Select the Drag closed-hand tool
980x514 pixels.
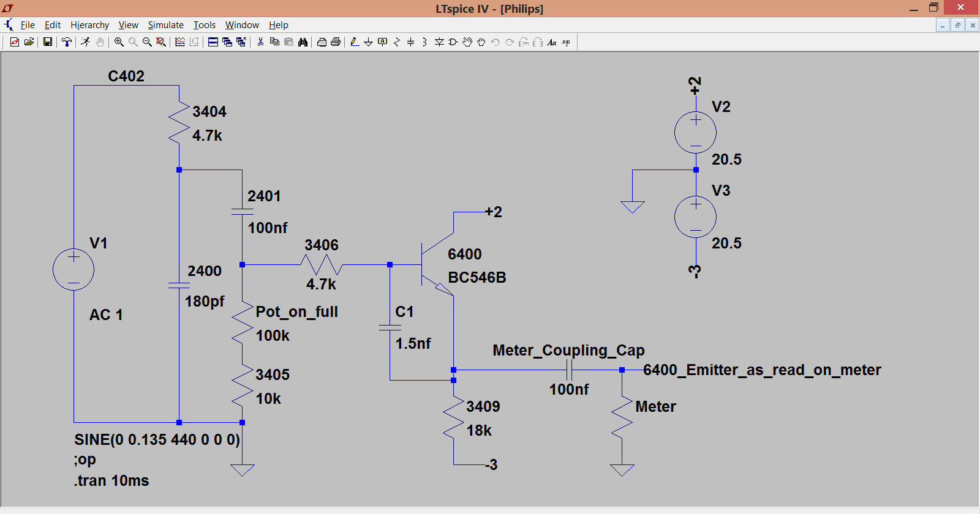[x=481, y=42]
